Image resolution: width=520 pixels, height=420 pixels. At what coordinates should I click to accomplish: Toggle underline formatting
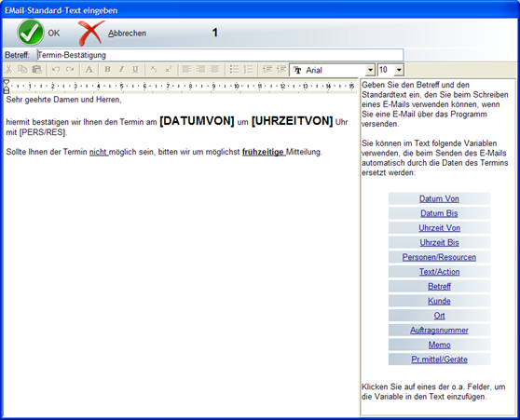(135, 70)
